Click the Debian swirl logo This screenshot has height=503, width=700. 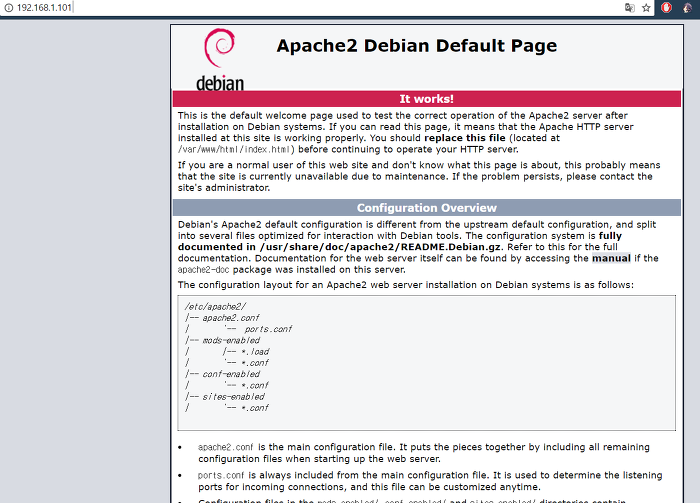(x=219, y=48)
